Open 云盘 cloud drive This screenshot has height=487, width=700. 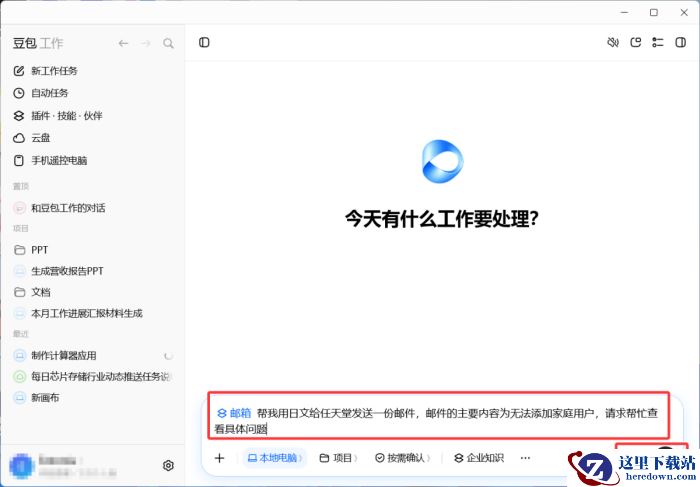[x=41, y=138]
